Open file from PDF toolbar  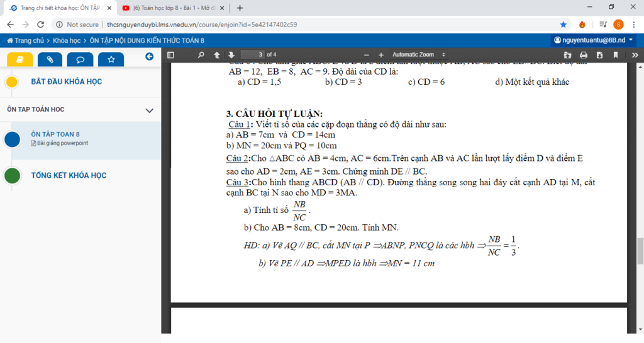(568, 55)
